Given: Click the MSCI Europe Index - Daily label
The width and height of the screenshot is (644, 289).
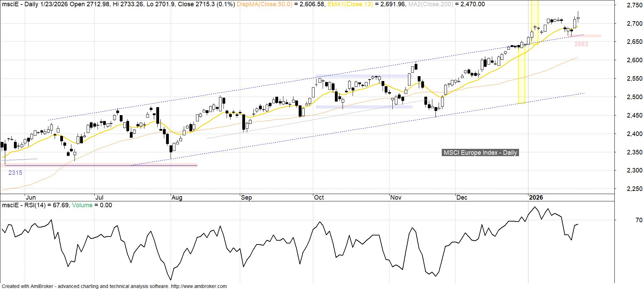Looking at the screenshot, I should (480, 153).
